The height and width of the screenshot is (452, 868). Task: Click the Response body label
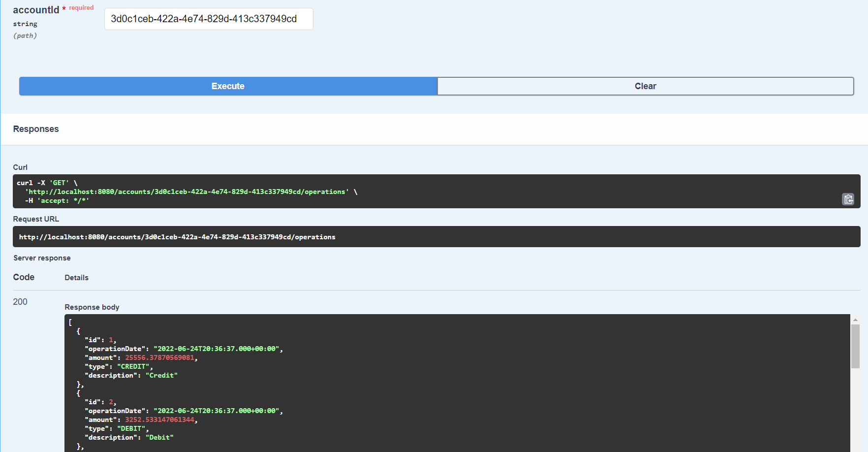pos(92,307)
